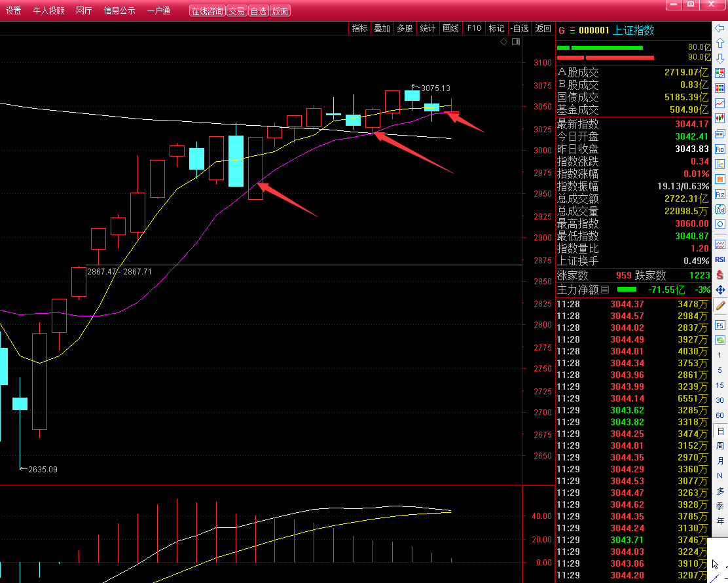The width and height of the screenshot is (728, 583).
Task: Click the 000001 stock code
Action: tap(594, 31)
